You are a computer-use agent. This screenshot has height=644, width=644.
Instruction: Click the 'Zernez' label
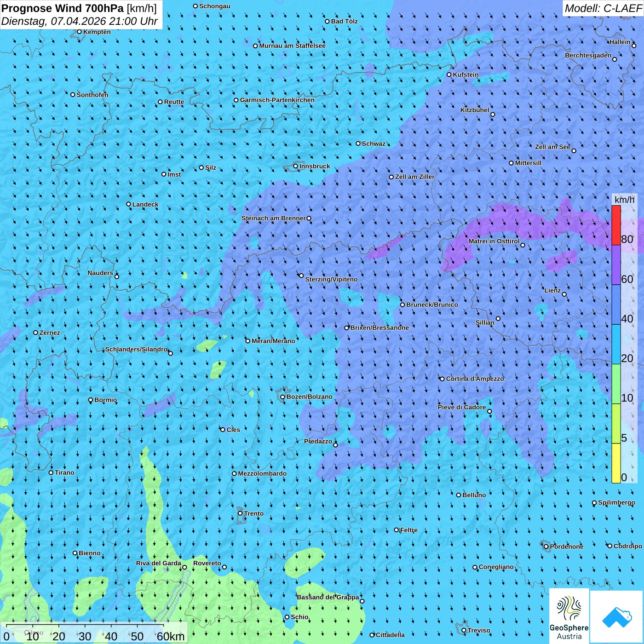click(x=50, y=333)
